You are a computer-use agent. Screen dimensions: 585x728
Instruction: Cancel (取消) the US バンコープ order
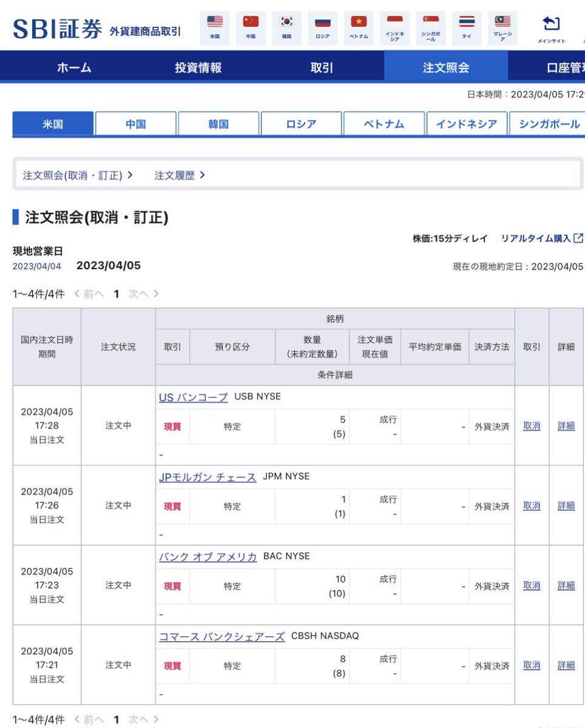point(532,426)
